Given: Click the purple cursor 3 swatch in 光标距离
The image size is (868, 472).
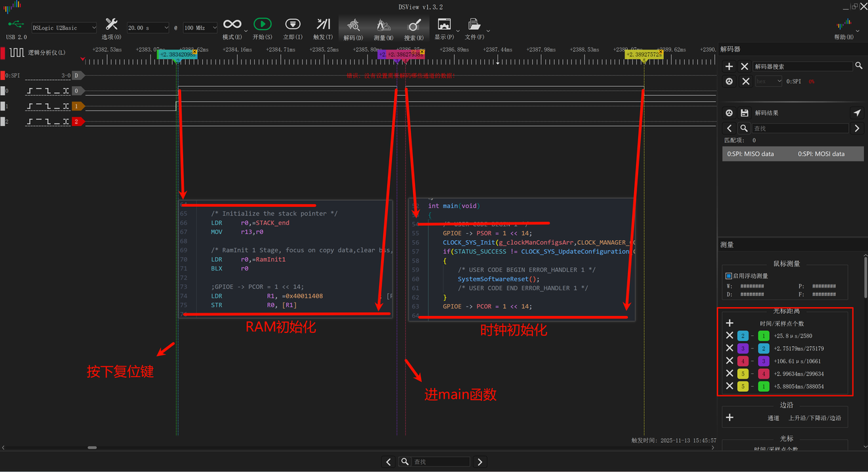Looking at the screenshot, I should coord(743,348).
